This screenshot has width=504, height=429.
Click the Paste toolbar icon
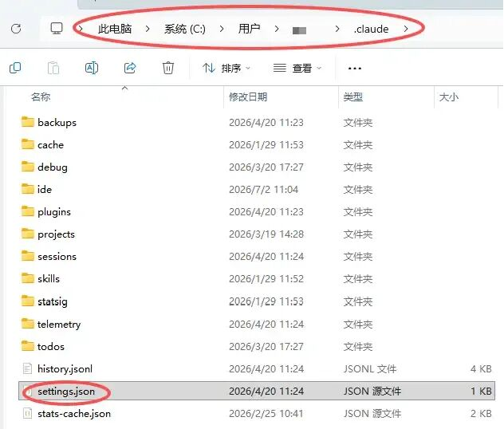[x=53, y=68]
